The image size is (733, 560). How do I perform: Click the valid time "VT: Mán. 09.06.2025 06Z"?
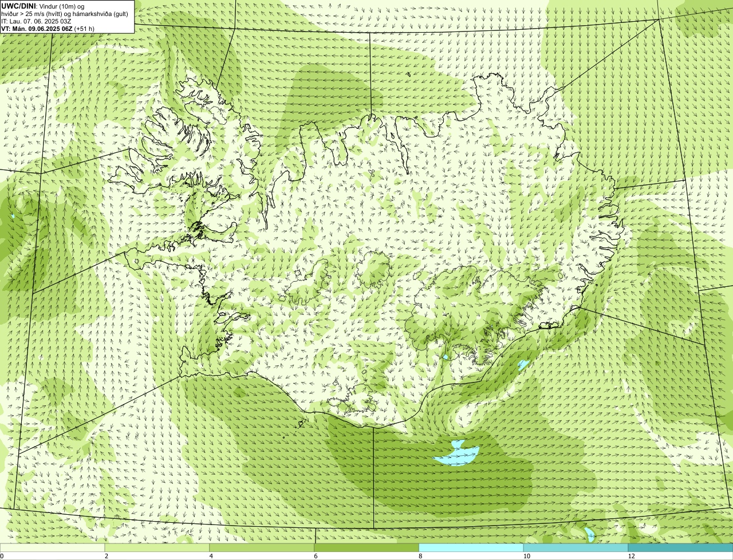pos(37,29)
